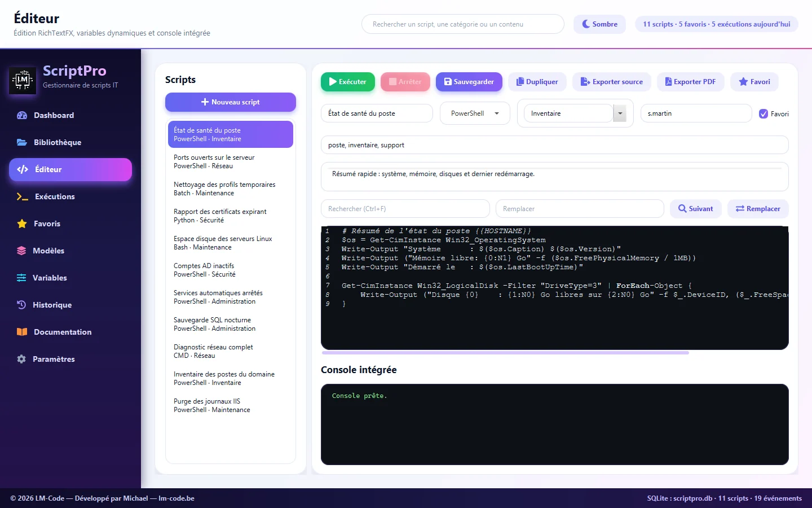
Task: Click the Documentation book icon
Action: click(22, 332)
